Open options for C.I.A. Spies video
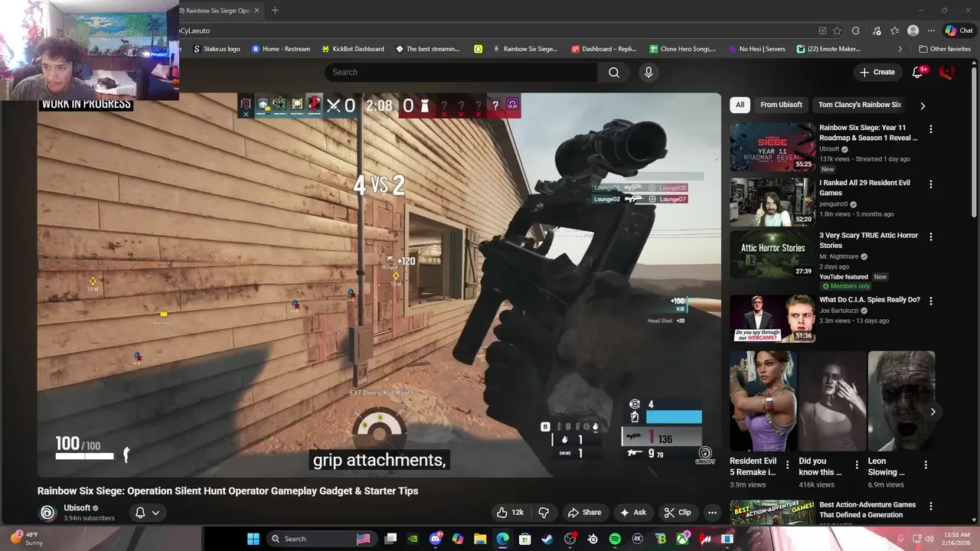The image size is (980, 551). pyautogui.click(x=931, y=301)
